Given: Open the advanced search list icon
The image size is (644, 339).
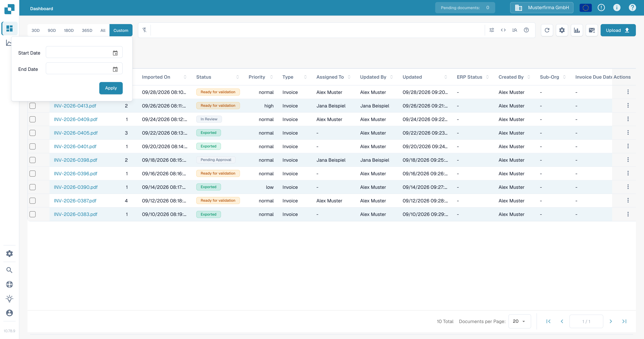Looking at the screenshot, I should pos(515,30).
